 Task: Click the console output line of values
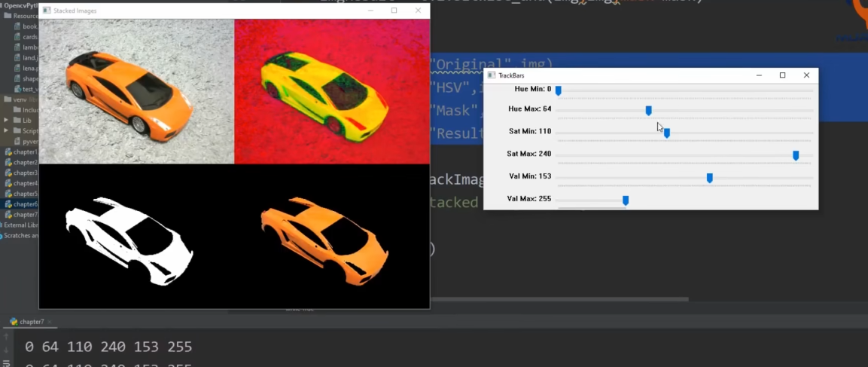tap(108, 347)
